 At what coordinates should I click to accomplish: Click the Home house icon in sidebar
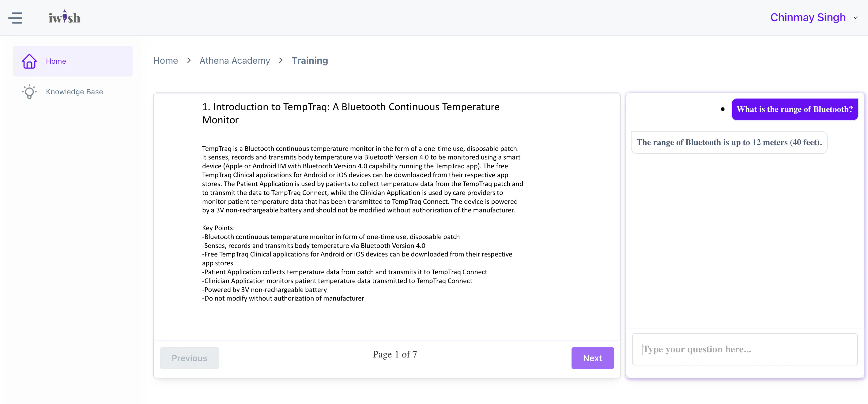[29, 61]
